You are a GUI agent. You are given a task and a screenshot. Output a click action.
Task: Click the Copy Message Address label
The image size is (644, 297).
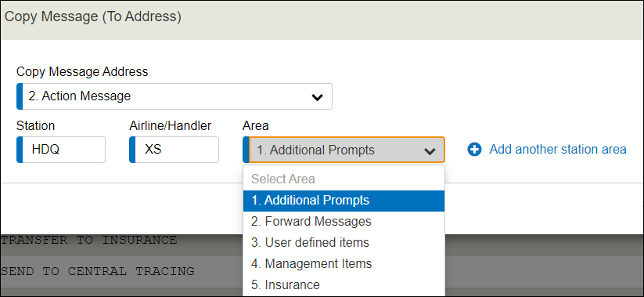(82, 72)
